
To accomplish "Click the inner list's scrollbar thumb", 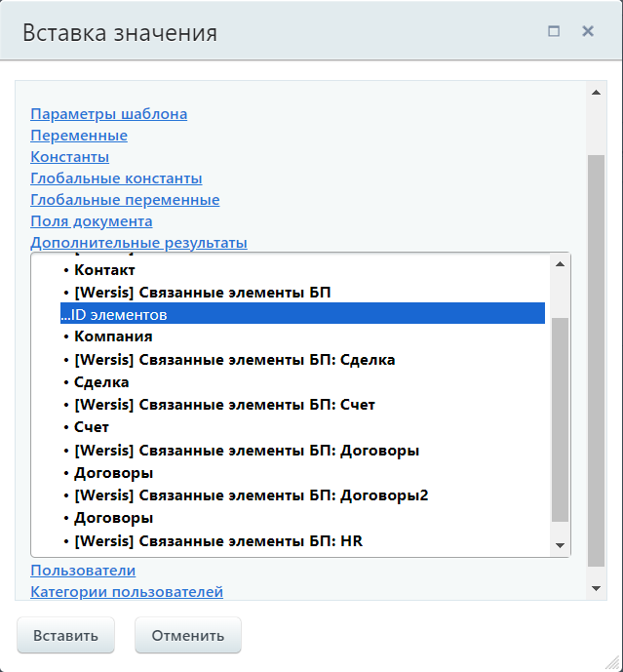I will [x=560, y=419].
